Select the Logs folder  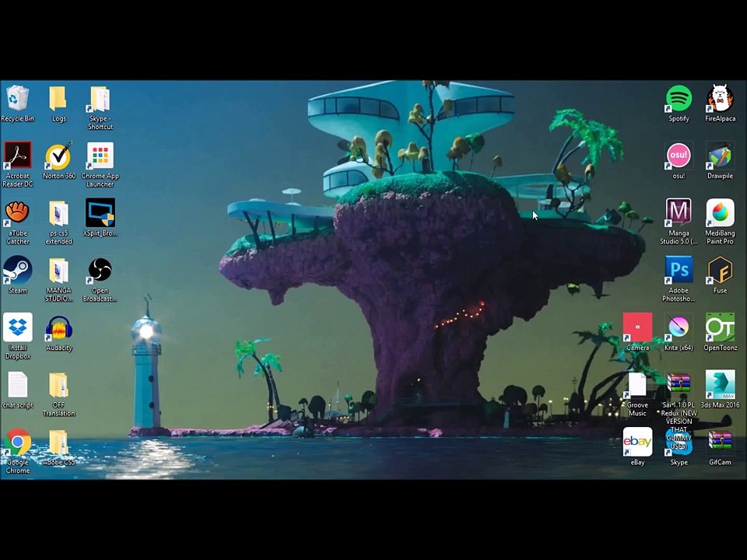click(58, 98)
